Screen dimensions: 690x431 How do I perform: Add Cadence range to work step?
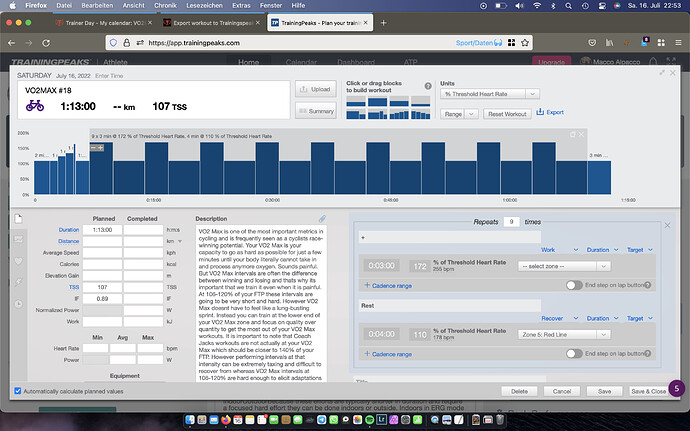point(388,286)
